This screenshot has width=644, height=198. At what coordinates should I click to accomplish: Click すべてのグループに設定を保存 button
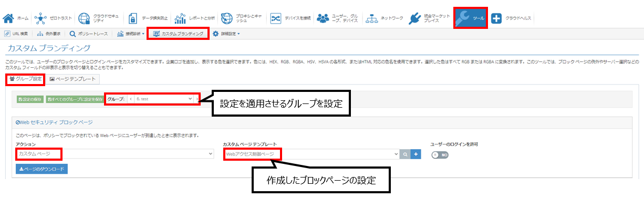tap(75, 99)
